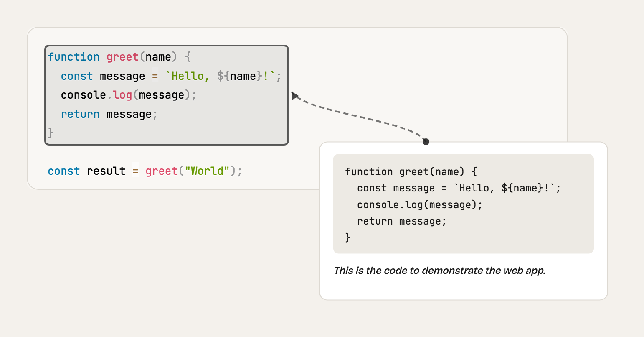644x337 pixels.
Task: Select the greet function name in red
Action: (x=122, y=56)
